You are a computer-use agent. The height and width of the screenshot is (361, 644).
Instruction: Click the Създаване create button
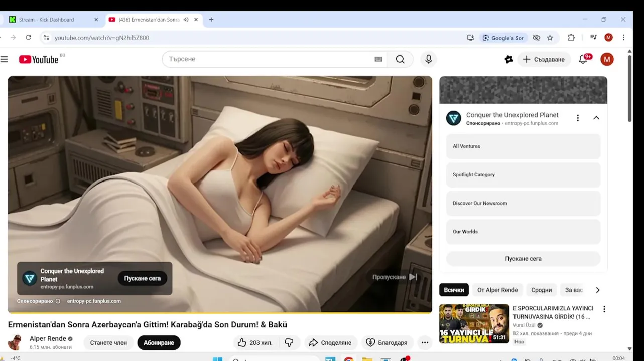[544, 59]
